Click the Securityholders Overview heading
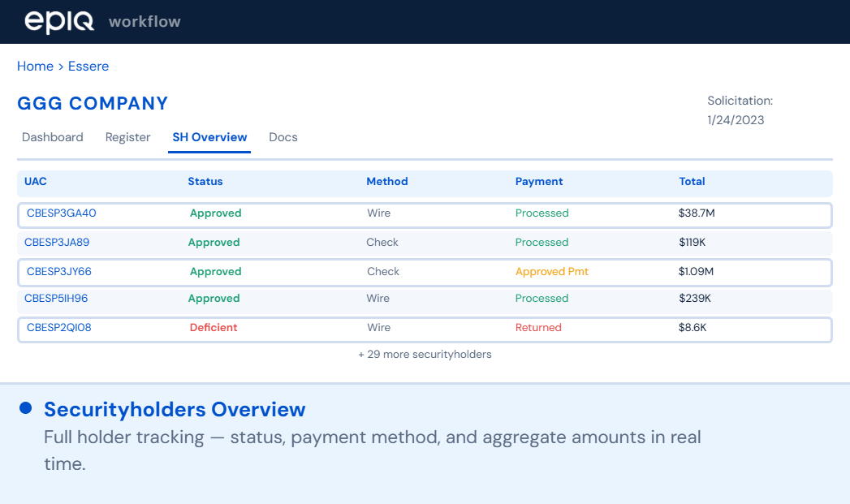The height and width of the screenshot is (504, 850). 175,409
